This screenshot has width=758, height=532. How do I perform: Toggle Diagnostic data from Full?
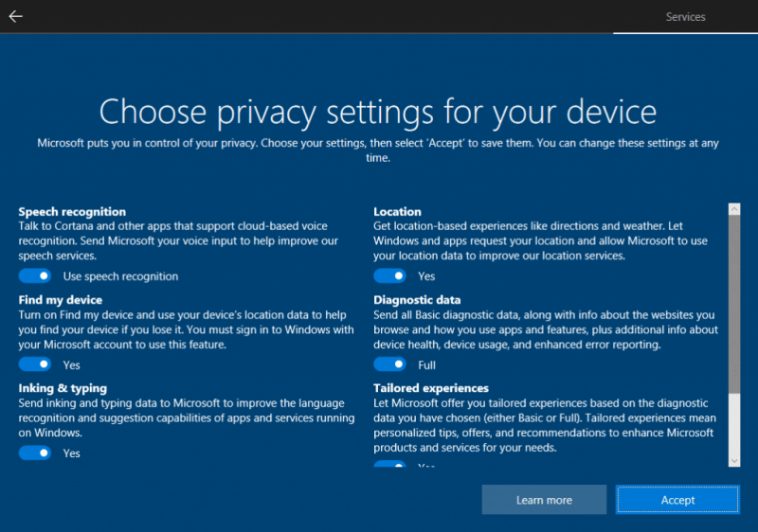point(389,364)
